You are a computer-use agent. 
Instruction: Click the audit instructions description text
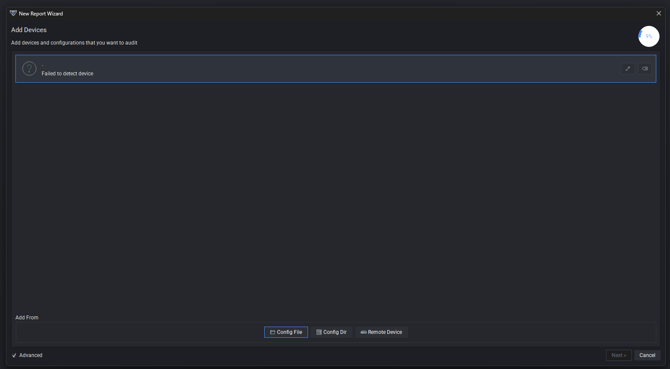[x=74, y=43]
